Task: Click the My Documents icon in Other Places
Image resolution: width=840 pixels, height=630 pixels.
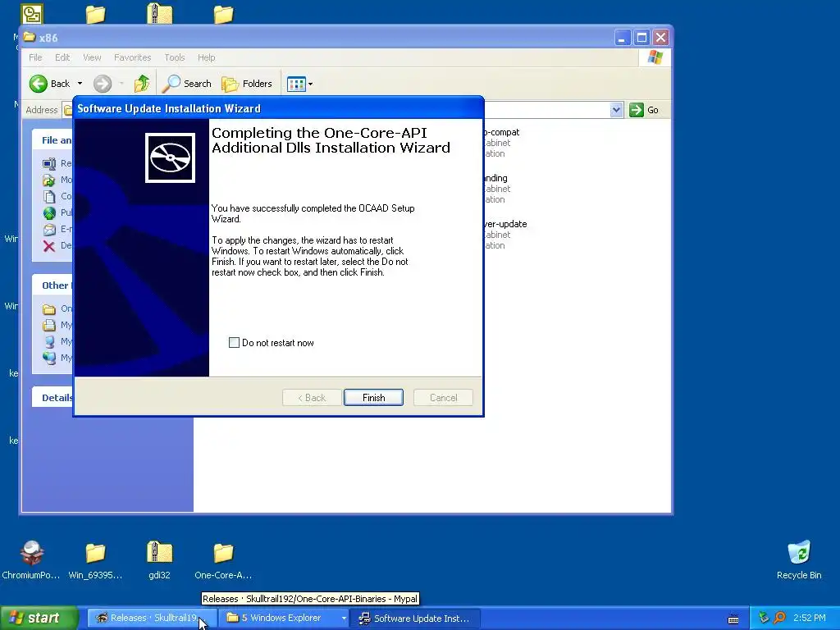Action: pos(49,325)
